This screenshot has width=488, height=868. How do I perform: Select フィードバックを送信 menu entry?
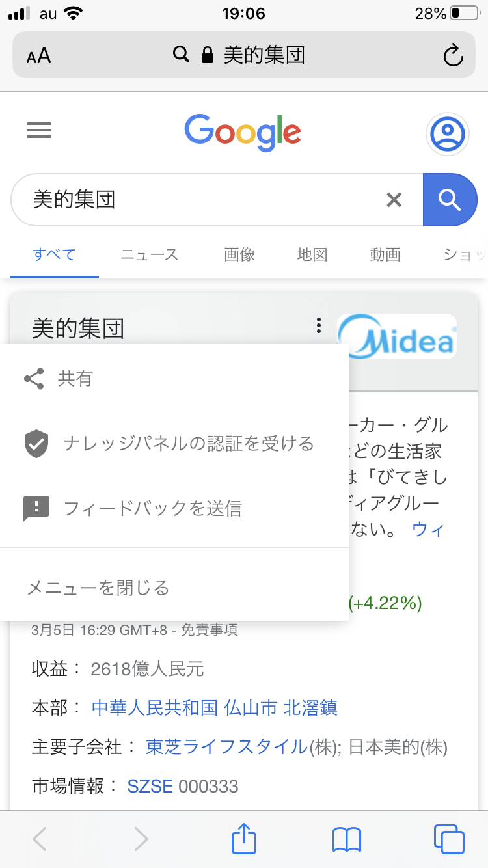coord(152,508)
